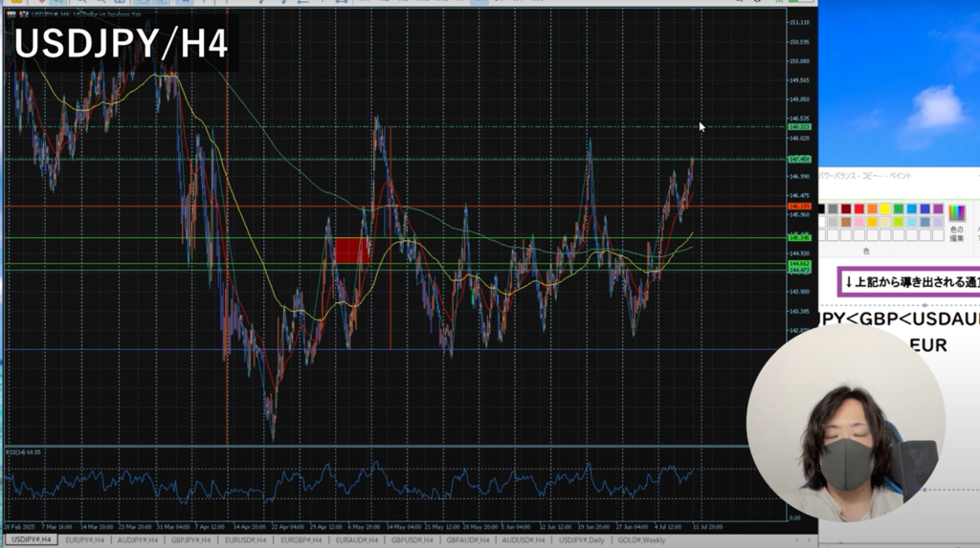This screenshot has width=980, height=548.
Task: Click the purple-bordered text box in Paint
Action: [909, 282]
